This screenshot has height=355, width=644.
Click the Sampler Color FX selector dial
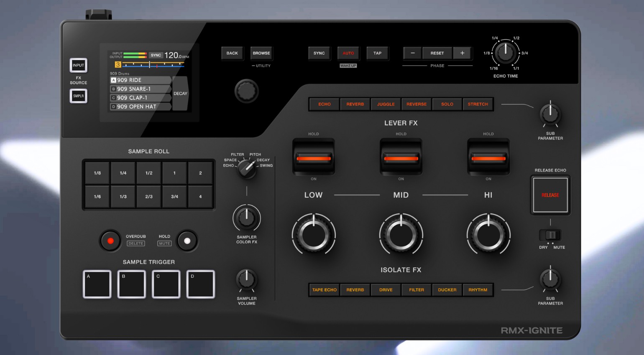click(247, 168)
